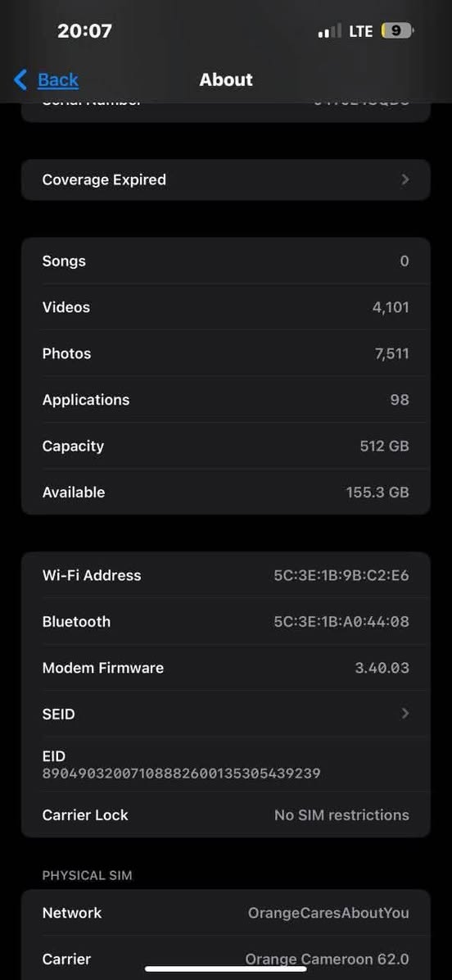Viewport: 452px width, 980px height.
Task: Tap the clock showing 20:07
Action: tap(84, 30)
